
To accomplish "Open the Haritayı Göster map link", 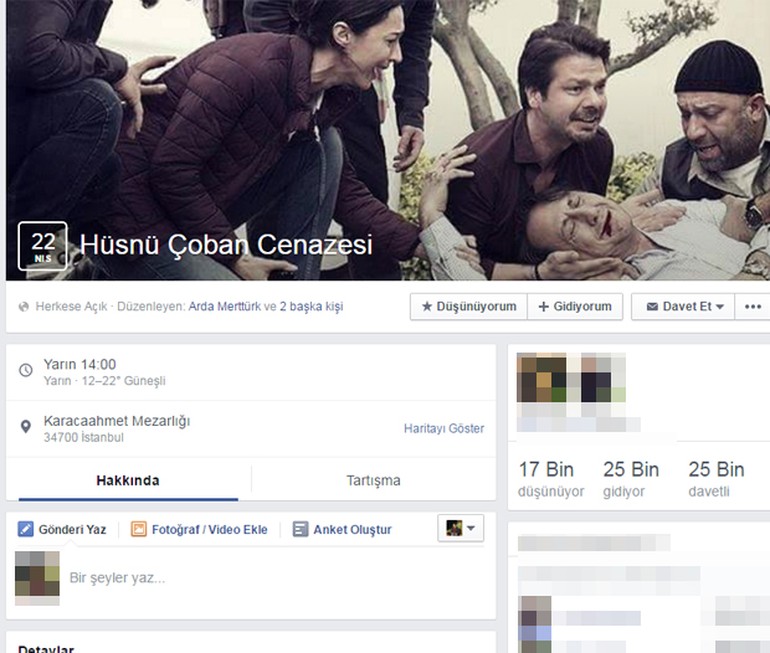I will click(x=443, y=428).
